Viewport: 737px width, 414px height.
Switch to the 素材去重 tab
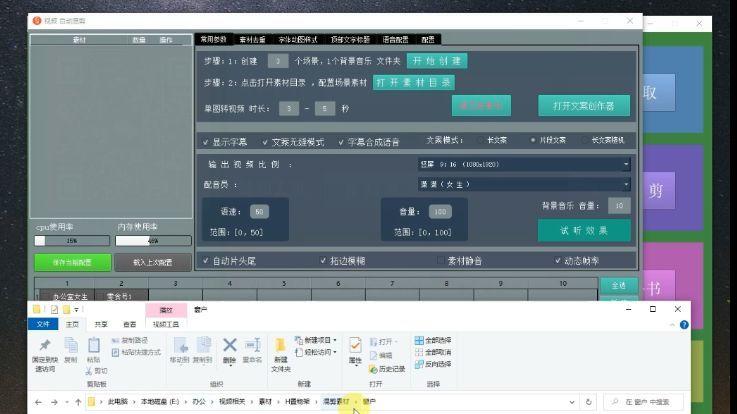pos(252,39)
